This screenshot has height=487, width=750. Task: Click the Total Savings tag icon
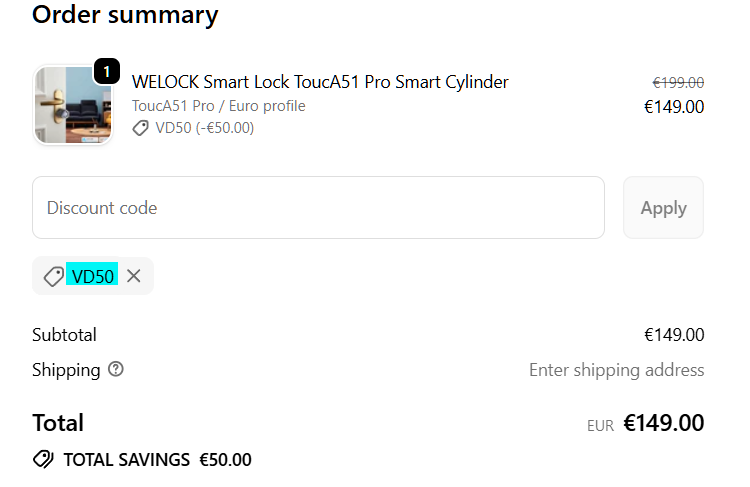pyautogui.click(x=43, y=460)
